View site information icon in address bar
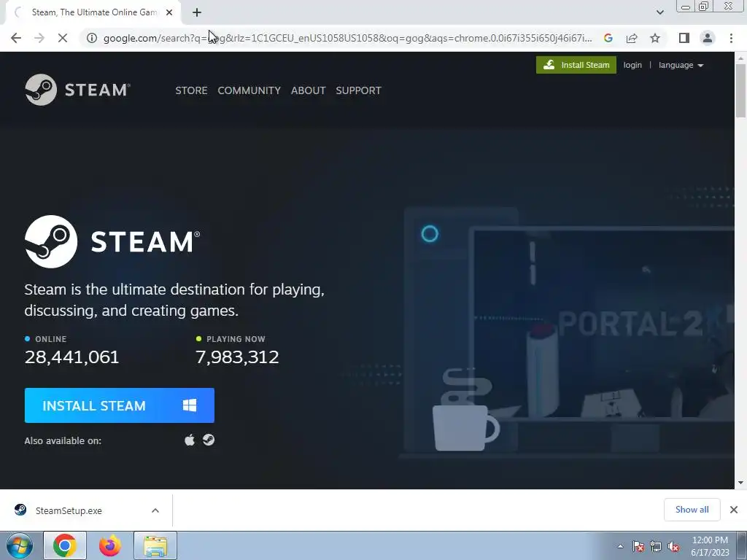Screen dimensions: 747x560 (x=91, y=38)
